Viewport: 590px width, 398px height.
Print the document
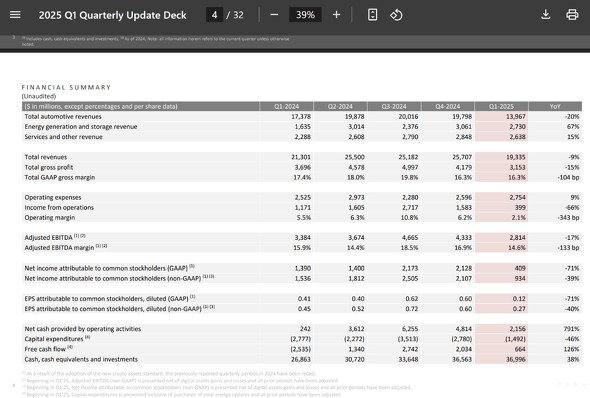(x=572, y=15)
